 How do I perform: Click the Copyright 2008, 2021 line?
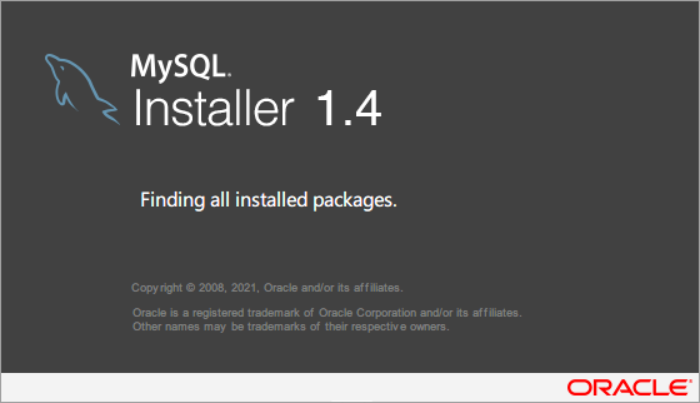[267, 288]
